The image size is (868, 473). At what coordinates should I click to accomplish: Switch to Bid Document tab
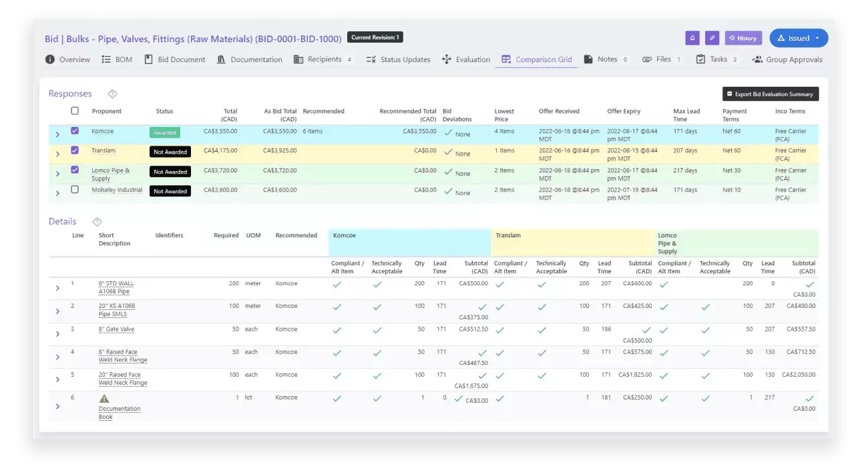(x=175, y=59)
